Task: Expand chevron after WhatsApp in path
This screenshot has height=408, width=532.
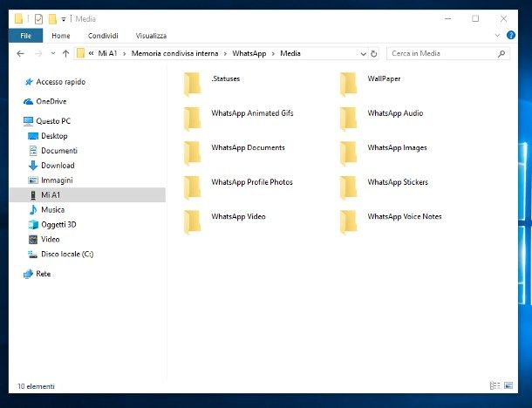Action: (x=273, y=54)
